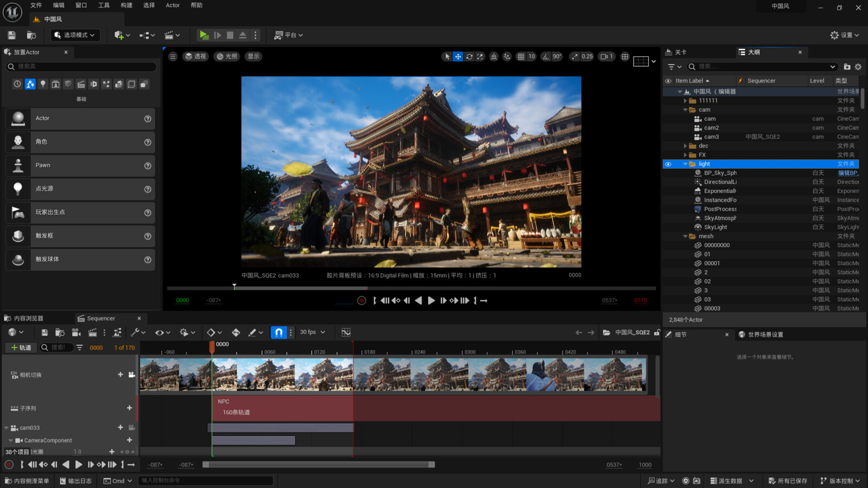The image size is (868, 488).
Task: Collapse the cam folder in the Outliner
Action: (685, 110)
